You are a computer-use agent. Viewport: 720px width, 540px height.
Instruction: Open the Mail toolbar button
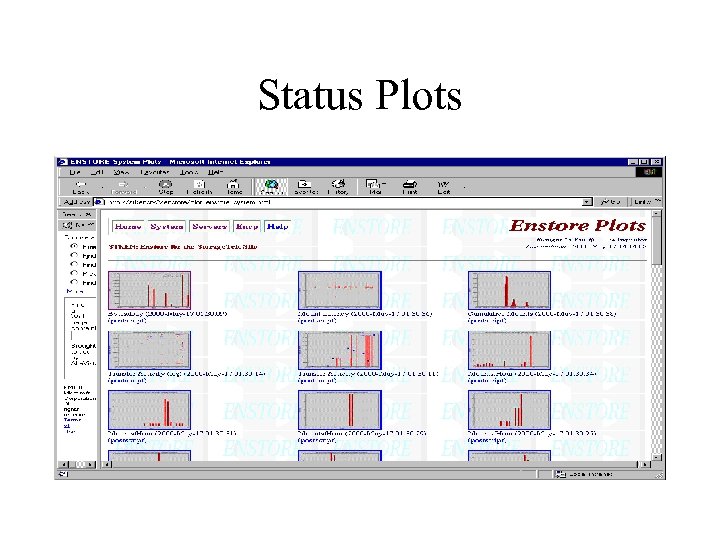375,187
